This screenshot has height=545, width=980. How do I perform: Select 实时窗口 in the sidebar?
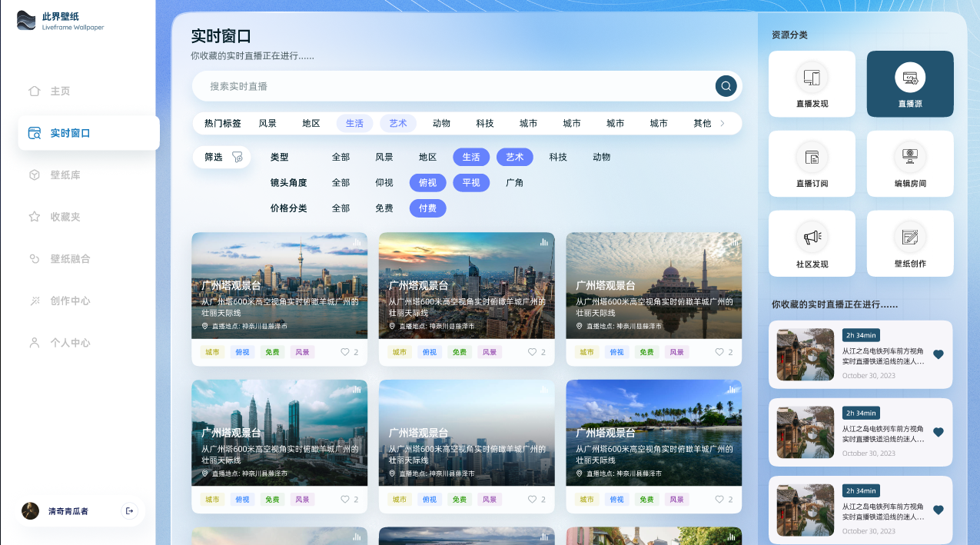click(x=88, y=133)
